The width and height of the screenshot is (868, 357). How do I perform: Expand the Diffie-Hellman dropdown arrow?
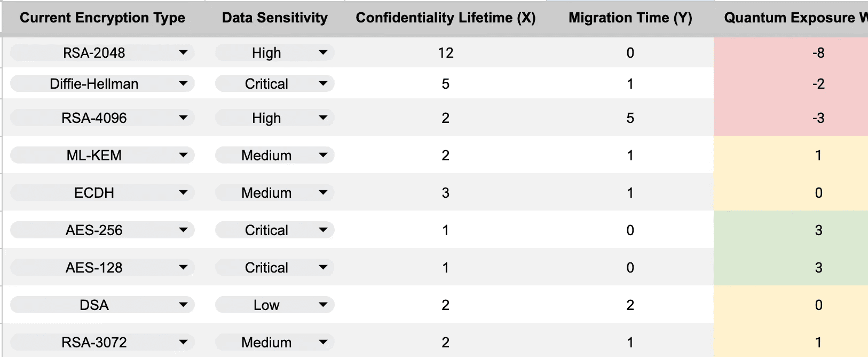coord(183,84)
